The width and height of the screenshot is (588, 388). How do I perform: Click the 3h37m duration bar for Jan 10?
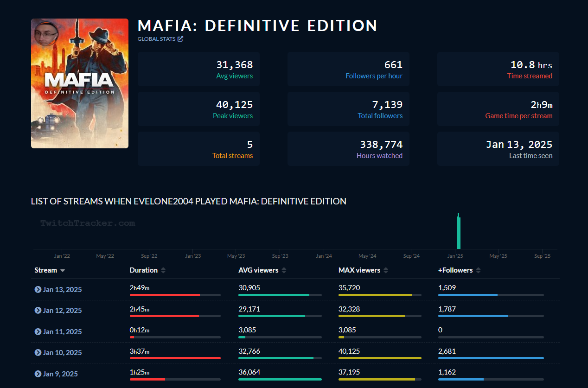click(175, 358)
